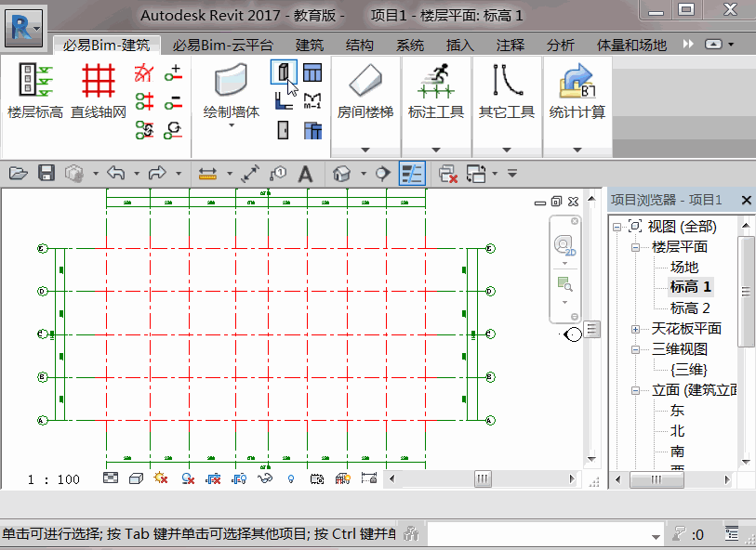Open the default 3D view house icon

coord(341,174)
